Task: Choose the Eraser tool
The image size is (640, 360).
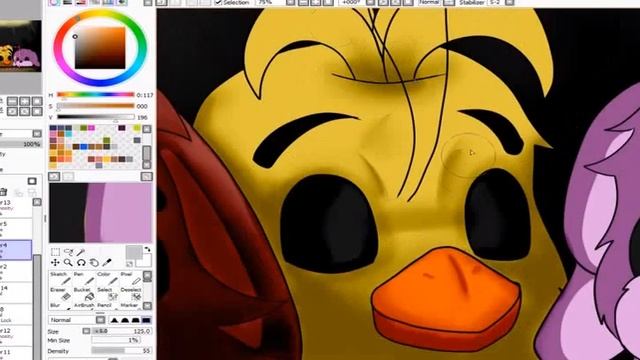Action: coord(61,293)
